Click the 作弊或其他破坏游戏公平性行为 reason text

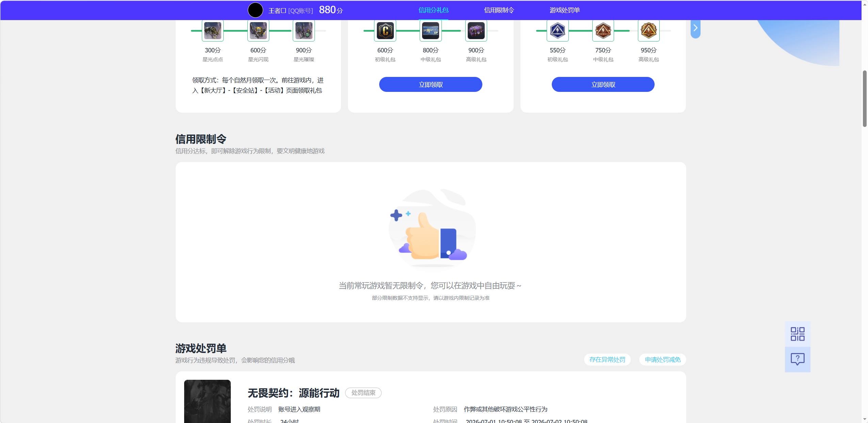(505, 409)
